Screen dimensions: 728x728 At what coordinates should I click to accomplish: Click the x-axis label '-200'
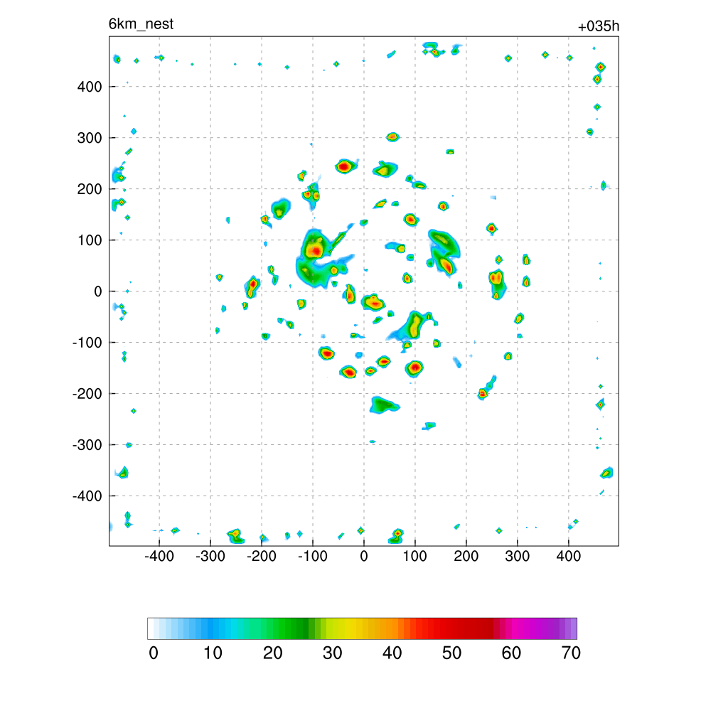[x=262, y=556]
